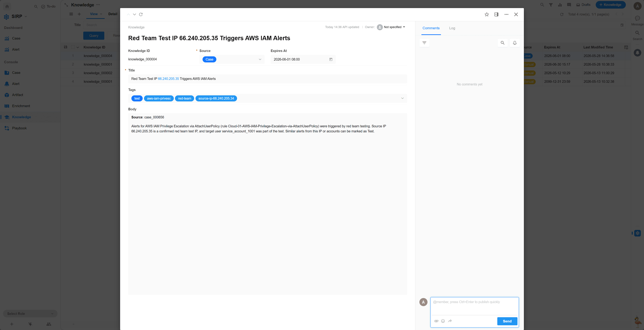Select the Detail tab
The width and height of the screenshot is (644, 330).
113,14
